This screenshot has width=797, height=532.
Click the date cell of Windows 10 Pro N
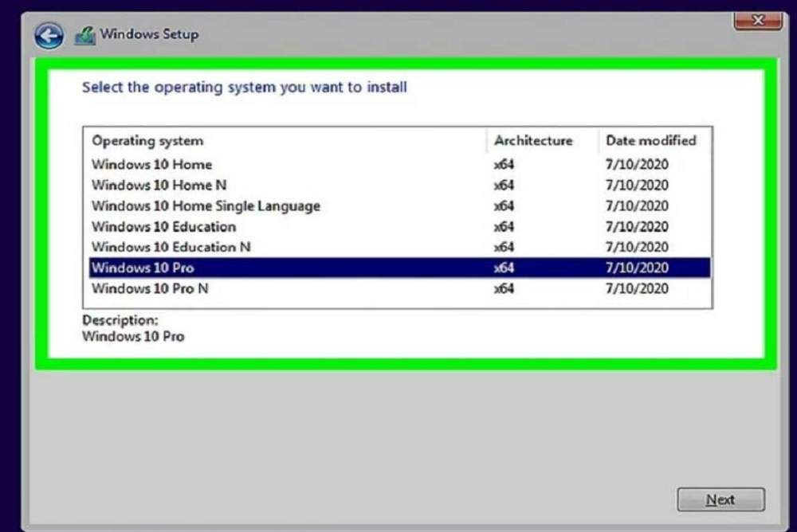(636, 288)
